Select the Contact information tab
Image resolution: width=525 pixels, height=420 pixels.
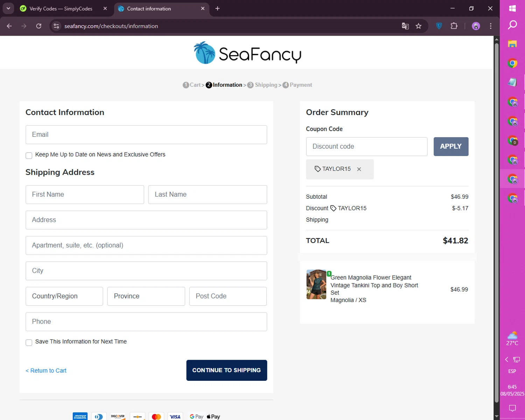coord(162,9)
